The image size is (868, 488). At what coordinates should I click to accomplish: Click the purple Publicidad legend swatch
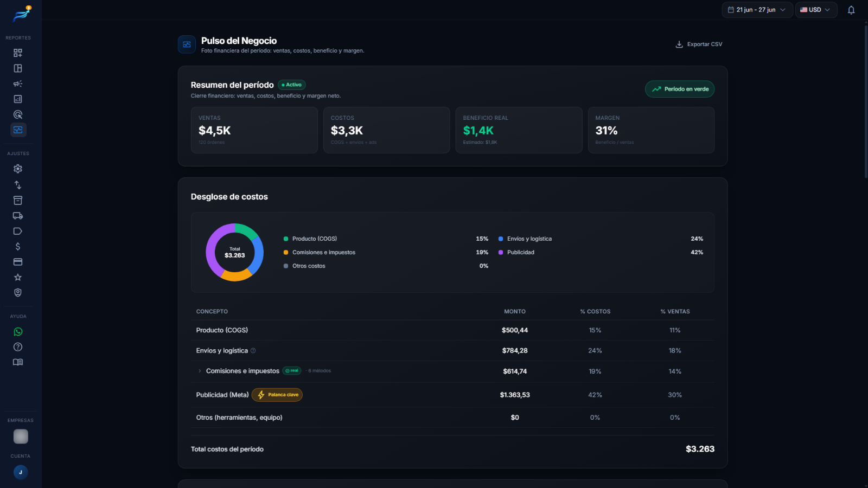(501, 253)
